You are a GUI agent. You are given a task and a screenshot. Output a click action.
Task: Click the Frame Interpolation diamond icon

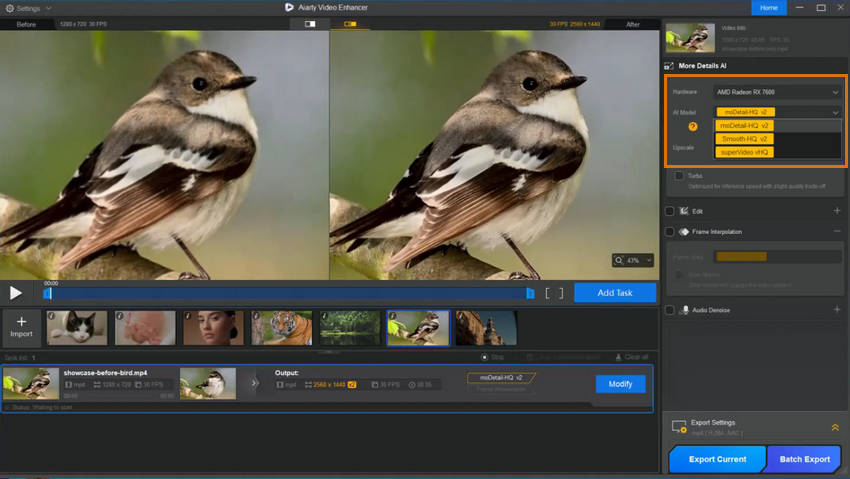[x=684, y=232]
